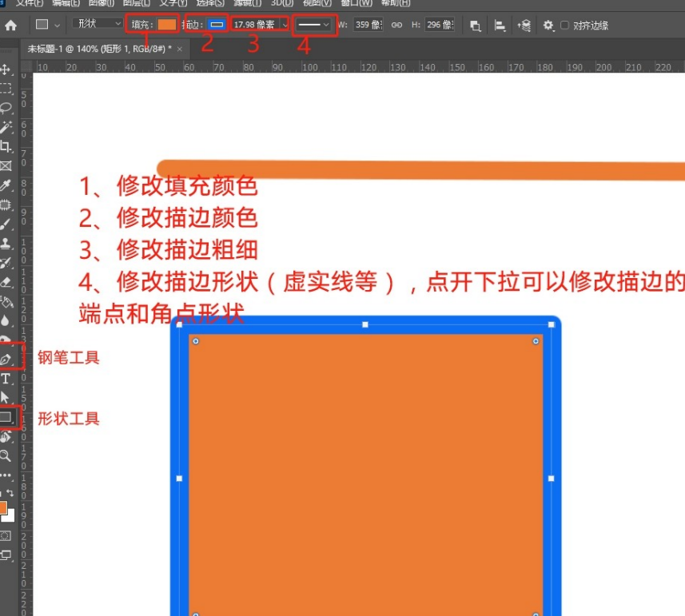Click the top-right corner radius control
The image size is (685, 616).
coord(536,341)
